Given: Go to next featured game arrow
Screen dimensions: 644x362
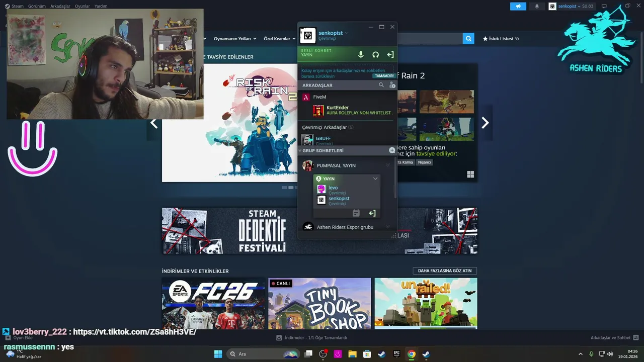Looking at the screenshot, I should click(x=485, y=123).
